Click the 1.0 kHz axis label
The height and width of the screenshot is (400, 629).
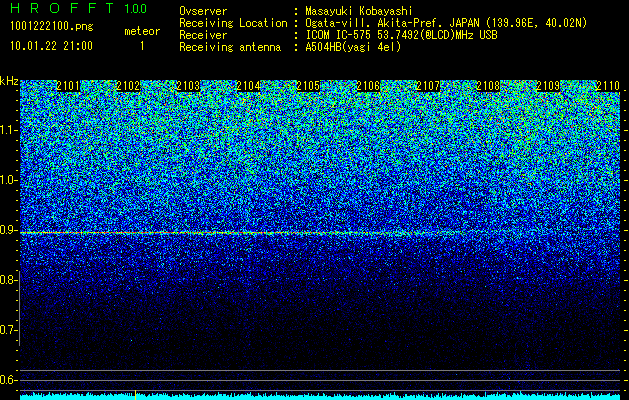9,180
